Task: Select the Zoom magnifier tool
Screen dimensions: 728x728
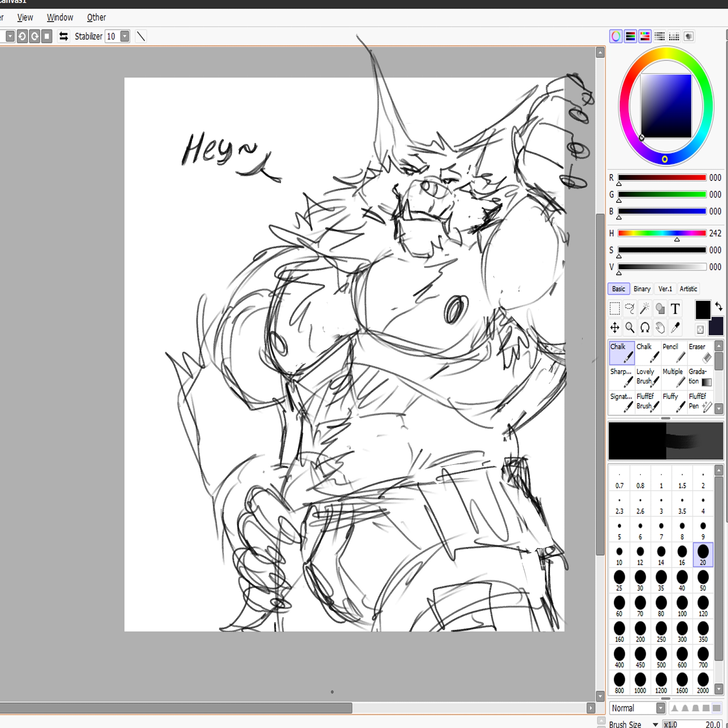Action: [x=630, y=328]
